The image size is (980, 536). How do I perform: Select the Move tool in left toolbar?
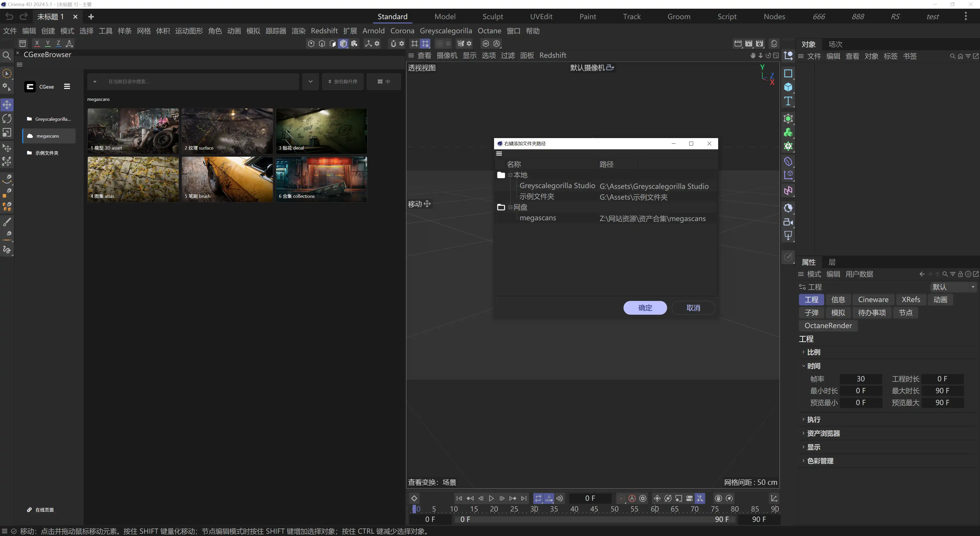click(x=7, y=105)
